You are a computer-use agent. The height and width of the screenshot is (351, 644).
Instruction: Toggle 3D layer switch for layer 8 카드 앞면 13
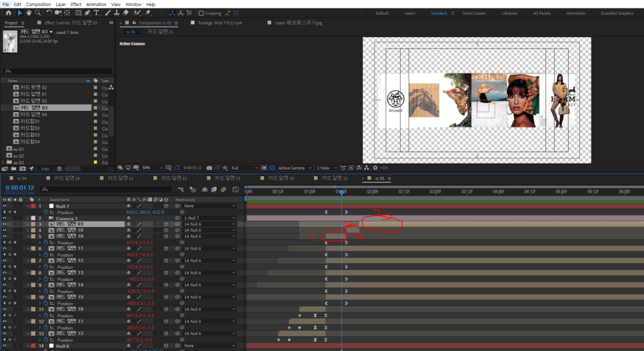click(x=166, y=273)
